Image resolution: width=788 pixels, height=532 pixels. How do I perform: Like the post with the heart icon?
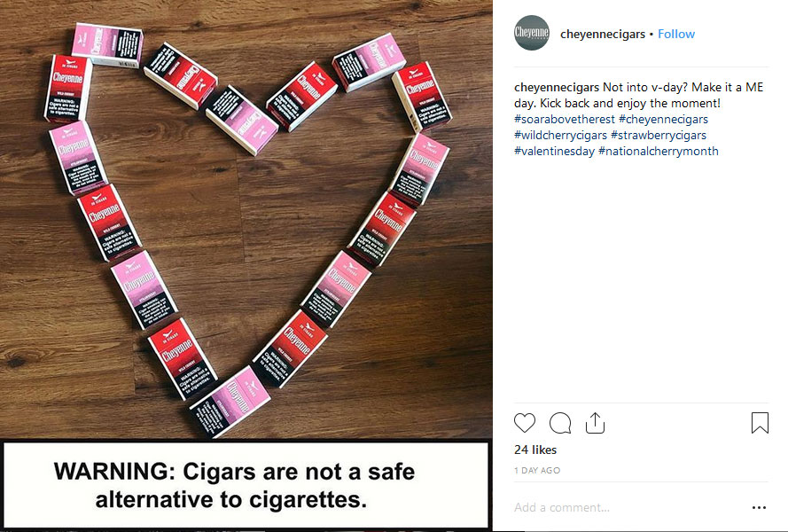click(x=525, y=423)
